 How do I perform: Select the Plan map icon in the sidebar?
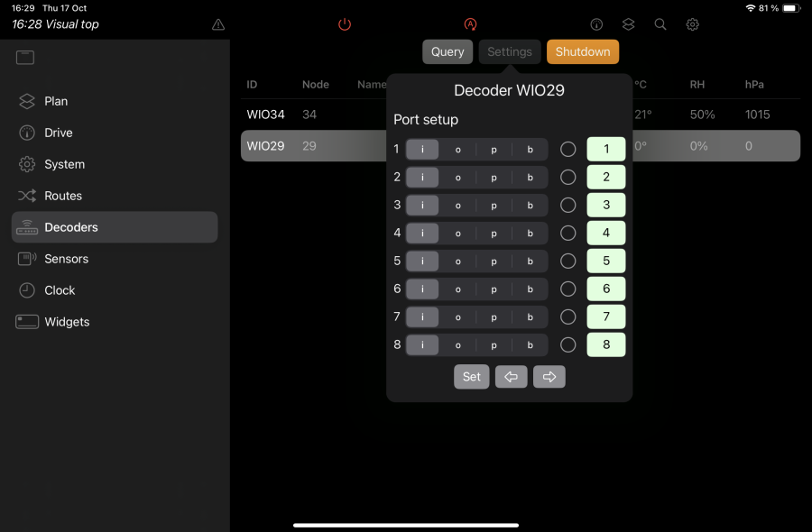(27, 101)
